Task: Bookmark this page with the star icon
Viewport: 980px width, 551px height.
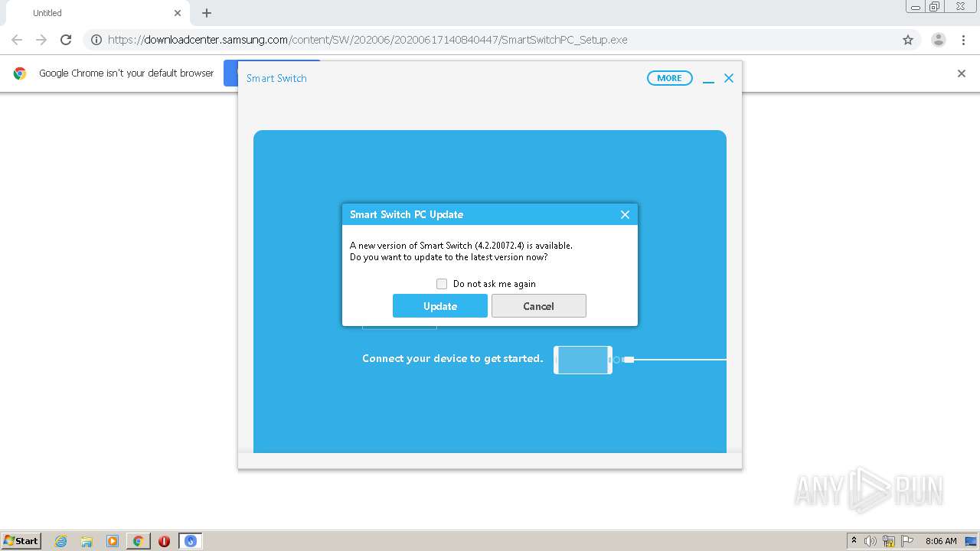Action: [x=908, y=40]
